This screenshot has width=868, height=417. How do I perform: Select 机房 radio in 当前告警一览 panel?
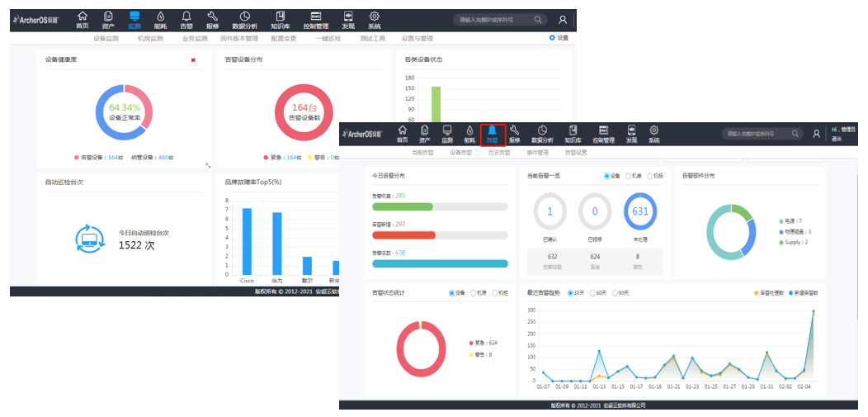coord(628,176)
